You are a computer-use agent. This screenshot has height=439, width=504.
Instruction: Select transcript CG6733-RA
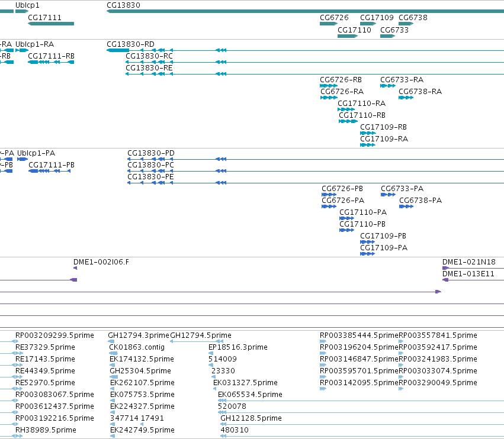coord(388,86)
